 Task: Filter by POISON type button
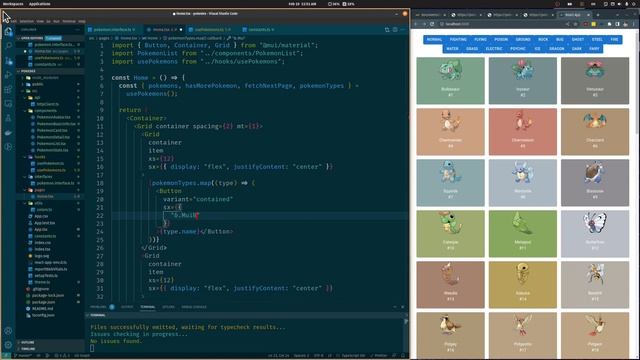(x=501, y=40)
